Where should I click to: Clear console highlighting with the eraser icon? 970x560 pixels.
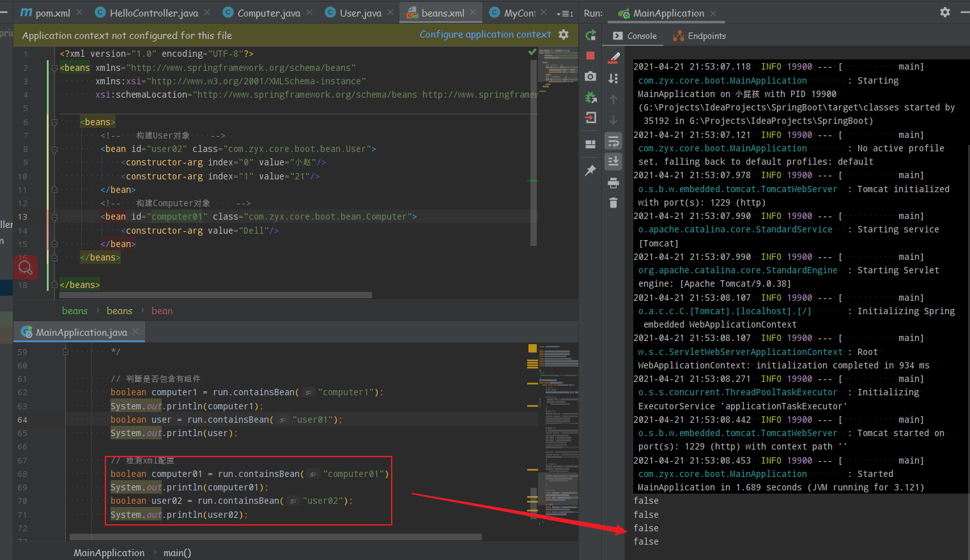tap(613, 57)
